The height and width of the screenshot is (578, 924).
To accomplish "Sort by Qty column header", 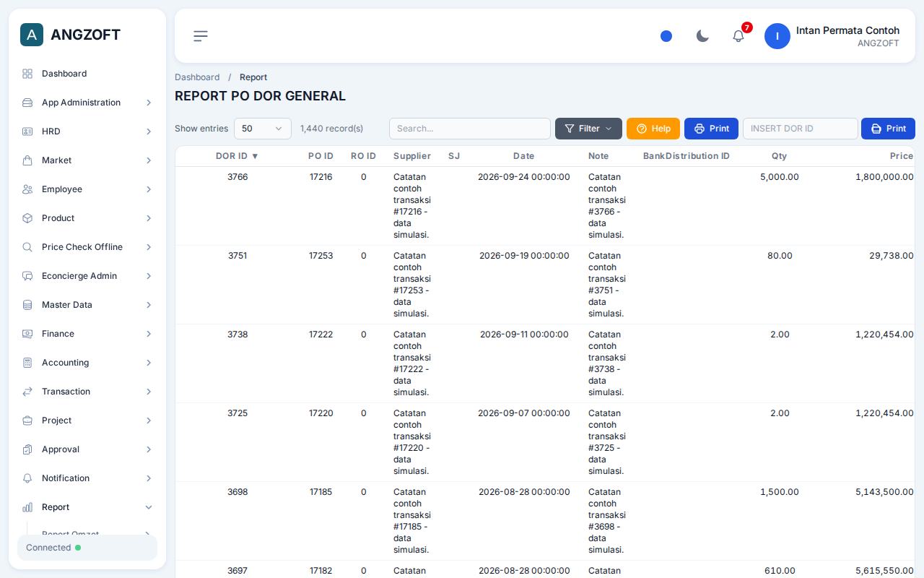I will (779, 156).
